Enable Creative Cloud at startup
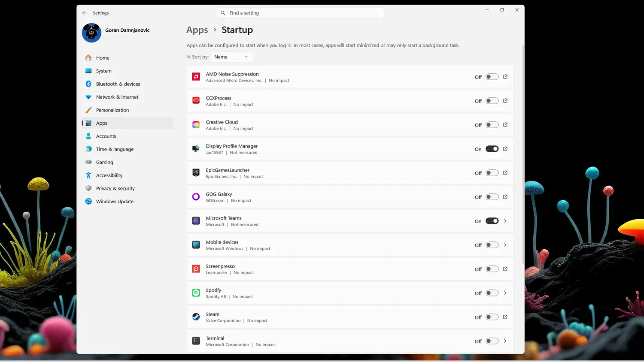Image resolution: width=644 pixels, height=362 pixels. 492,125
